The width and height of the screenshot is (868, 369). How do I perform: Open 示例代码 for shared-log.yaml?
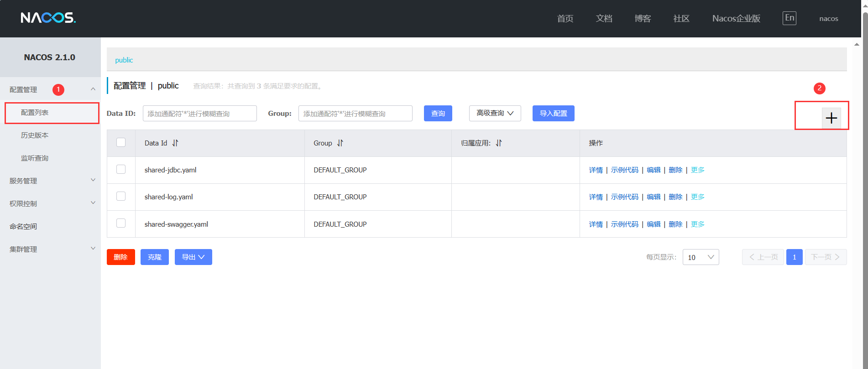[625, 197]
